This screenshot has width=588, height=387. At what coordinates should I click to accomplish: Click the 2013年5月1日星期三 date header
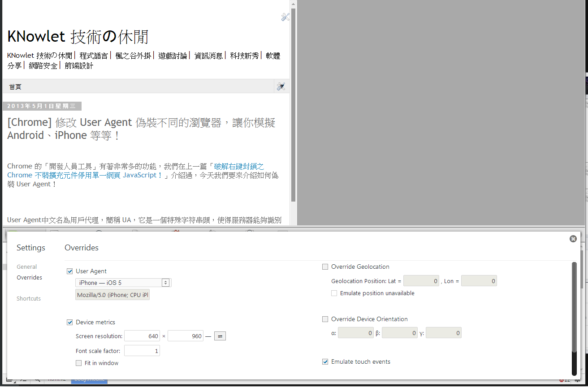click(42, 106)
